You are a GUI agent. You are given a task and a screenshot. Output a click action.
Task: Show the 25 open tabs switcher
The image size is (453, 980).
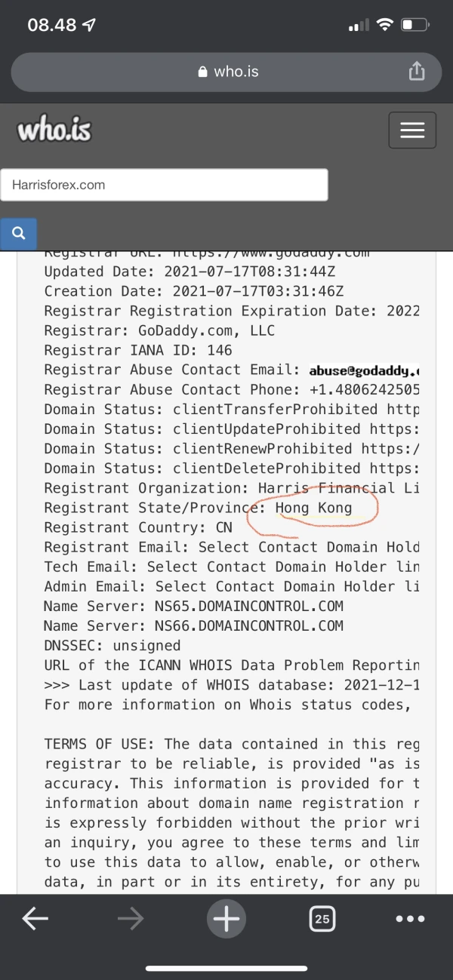coord(322,918)
